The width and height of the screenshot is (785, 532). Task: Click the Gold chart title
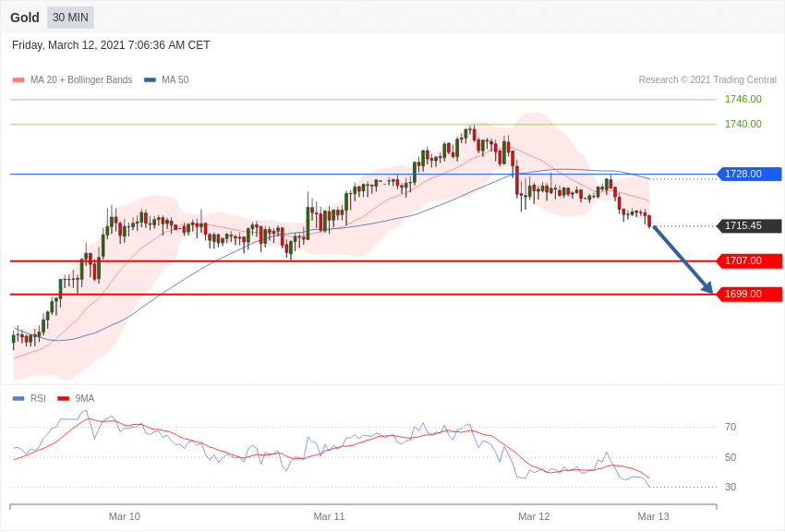pyautogui.click(x=25, y=18)
